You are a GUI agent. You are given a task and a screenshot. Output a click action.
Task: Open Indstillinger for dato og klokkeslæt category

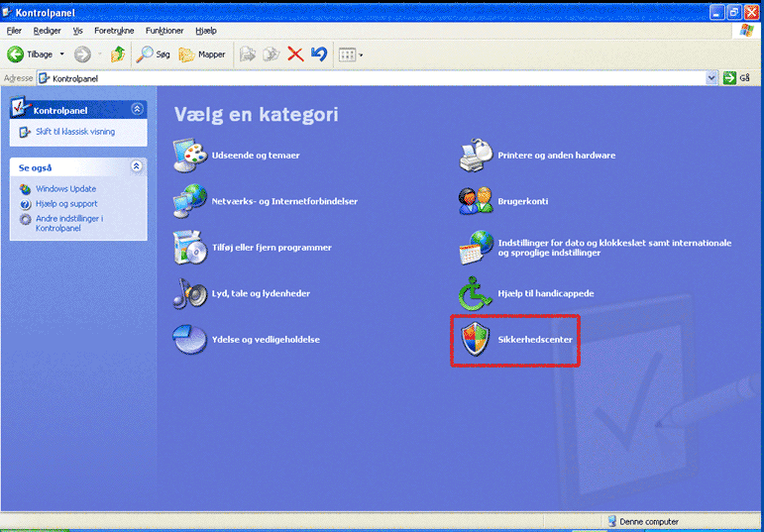click(614, 248)
